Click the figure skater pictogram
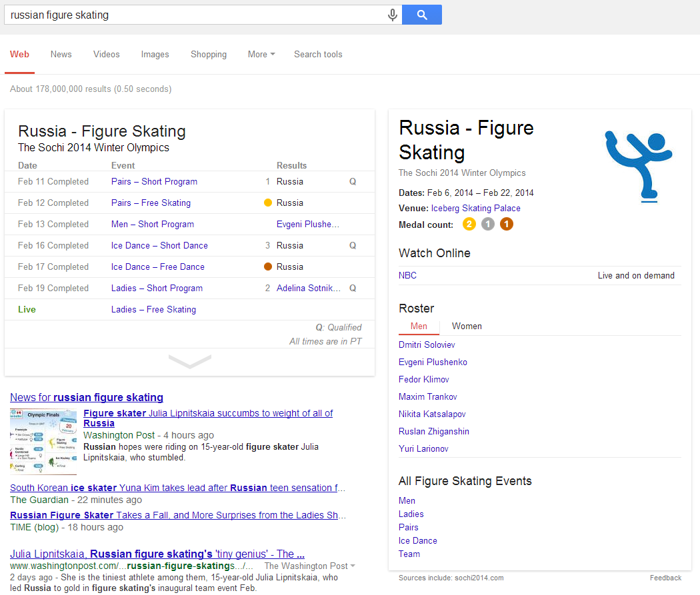Screen dimensions: 700x595 pos(639,167)
